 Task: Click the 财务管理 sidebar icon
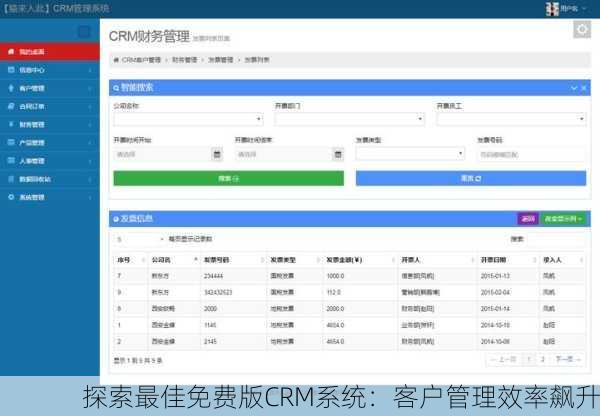tap(11, 124)
